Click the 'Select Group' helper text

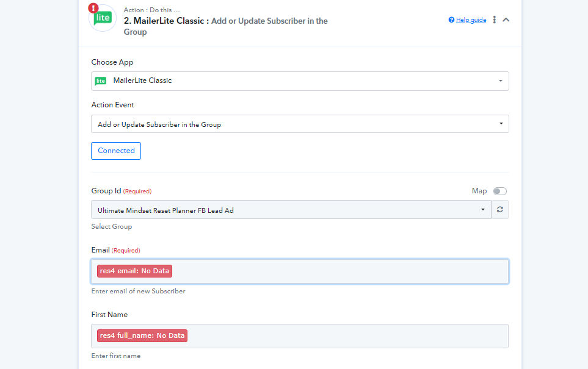pyautogui.click(x=112, y=227)
